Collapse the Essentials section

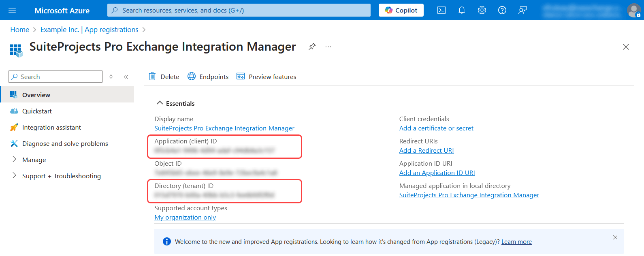click(x=160, y=103)
